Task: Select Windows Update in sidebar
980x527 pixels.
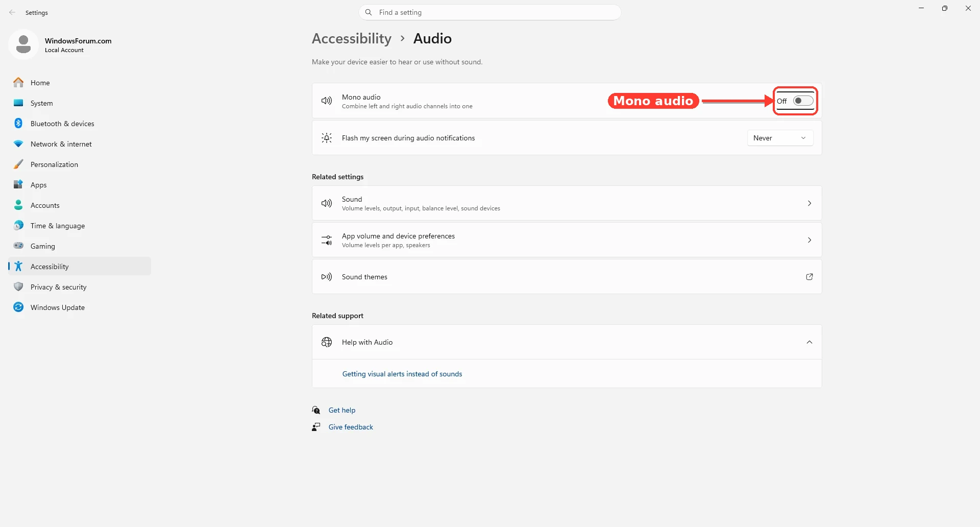Action: tap(80, 307)
